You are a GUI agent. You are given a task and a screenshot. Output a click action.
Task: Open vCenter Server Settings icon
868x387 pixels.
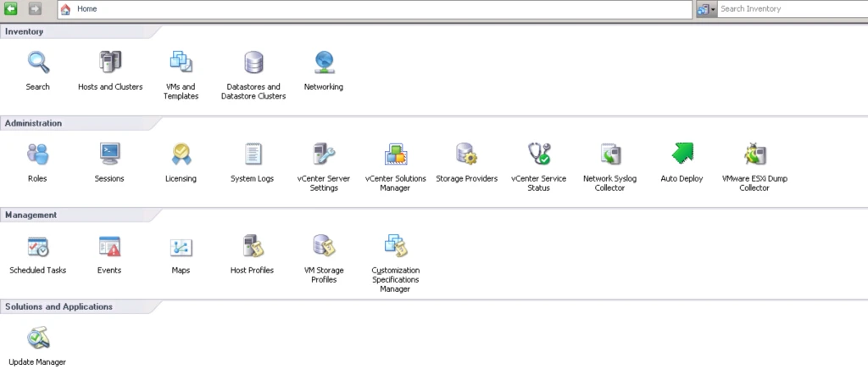pos(324,154)
